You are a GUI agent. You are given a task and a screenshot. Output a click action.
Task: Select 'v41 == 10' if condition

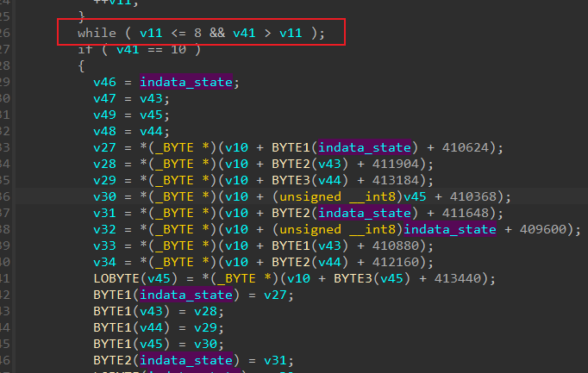coord(151,49)
